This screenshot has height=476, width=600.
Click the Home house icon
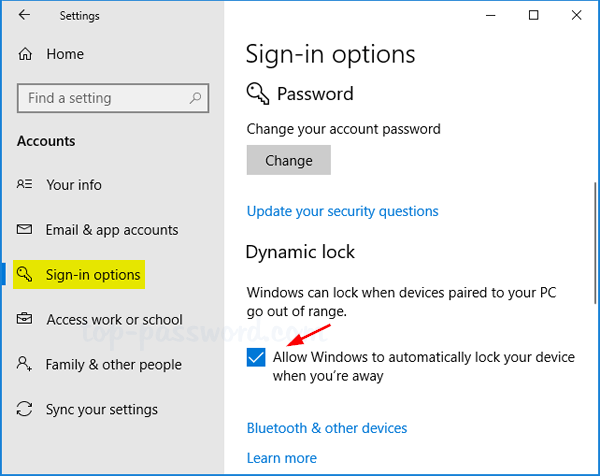[25, 54]
